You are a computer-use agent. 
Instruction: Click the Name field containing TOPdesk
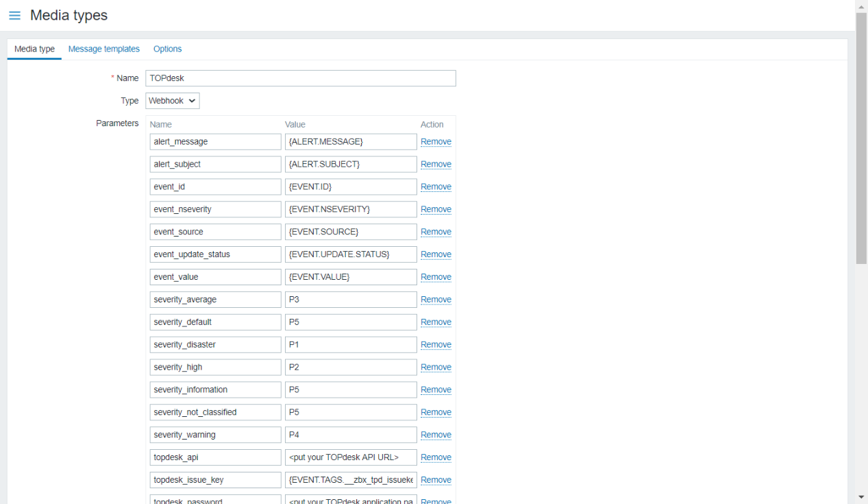click(300, 78)
